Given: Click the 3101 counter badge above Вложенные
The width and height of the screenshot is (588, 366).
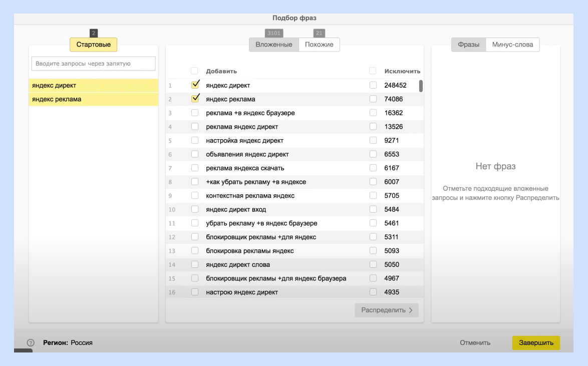Looking at the screenshot, I should pyautogui.click(x=274, y=33).
